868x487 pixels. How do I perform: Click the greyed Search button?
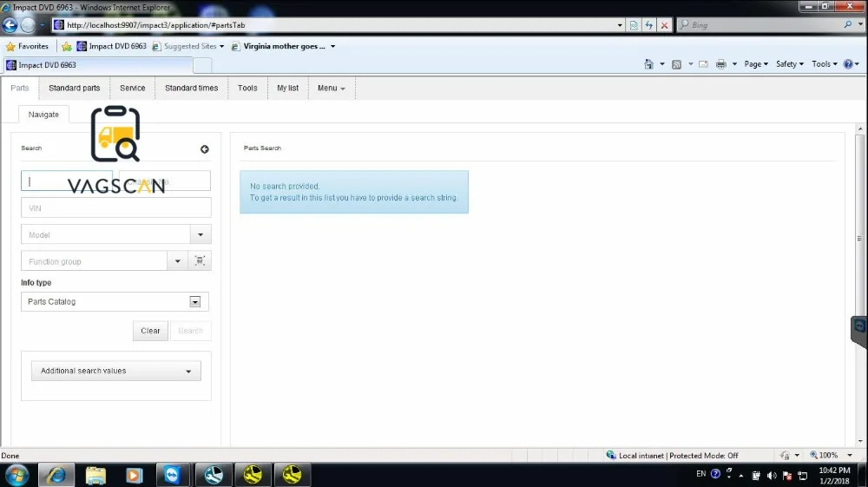pyautogui.click(x=190, y=331)
